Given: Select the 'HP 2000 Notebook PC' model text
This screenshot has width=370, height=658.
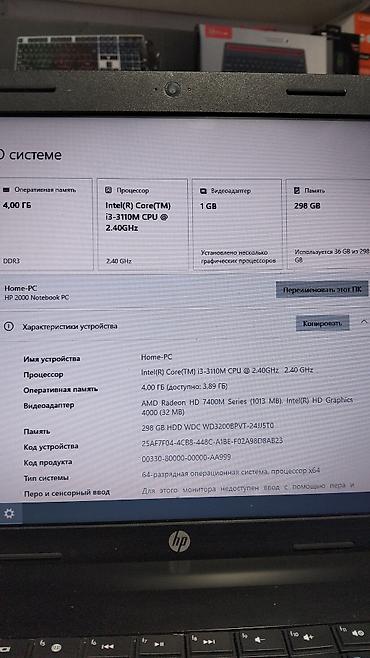Looking at the screenshot, I should pos(36,298).
